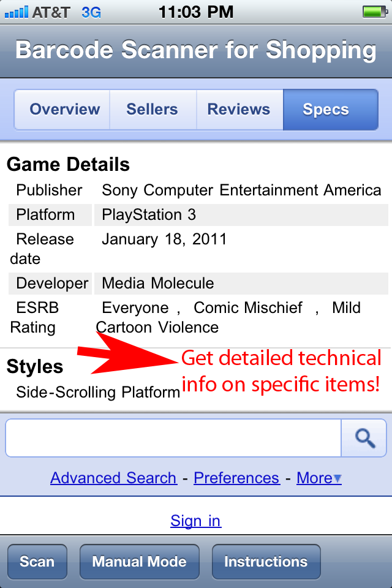Viewport: 392px width, 588px height.
Task: Tap the Barcode Scanner for Shopping title
Action: point(196,50)
